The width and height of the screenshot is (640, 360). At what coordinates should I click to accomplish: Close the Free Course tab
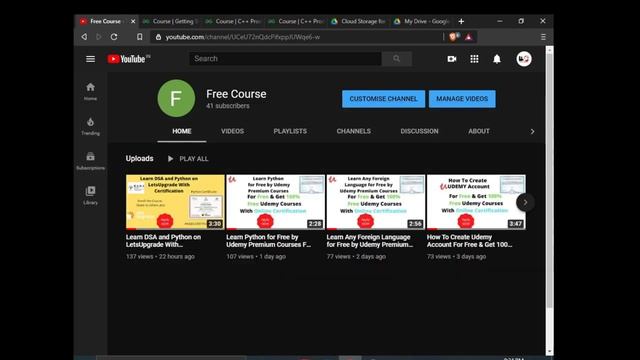(133, 21)
